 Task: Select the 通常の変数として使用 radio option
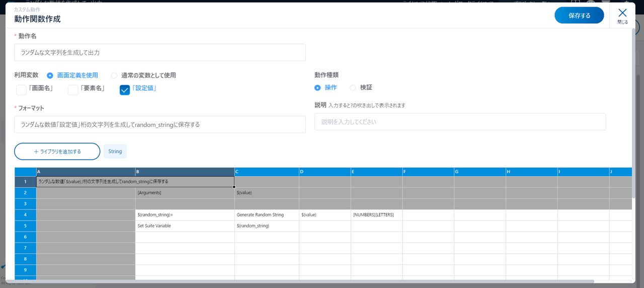tap(114, 76)
